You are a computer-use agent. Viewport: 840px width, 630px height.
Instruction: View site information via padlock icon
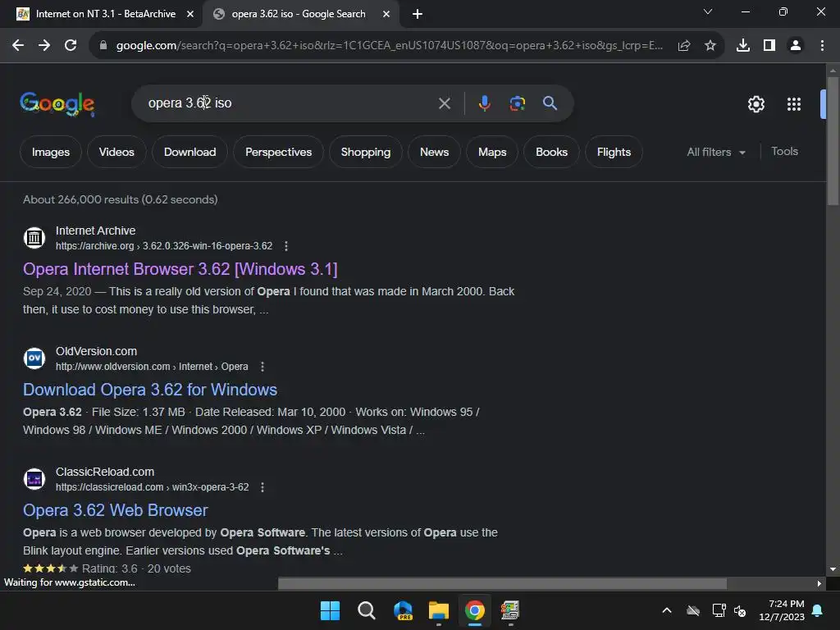coord(103,46)
